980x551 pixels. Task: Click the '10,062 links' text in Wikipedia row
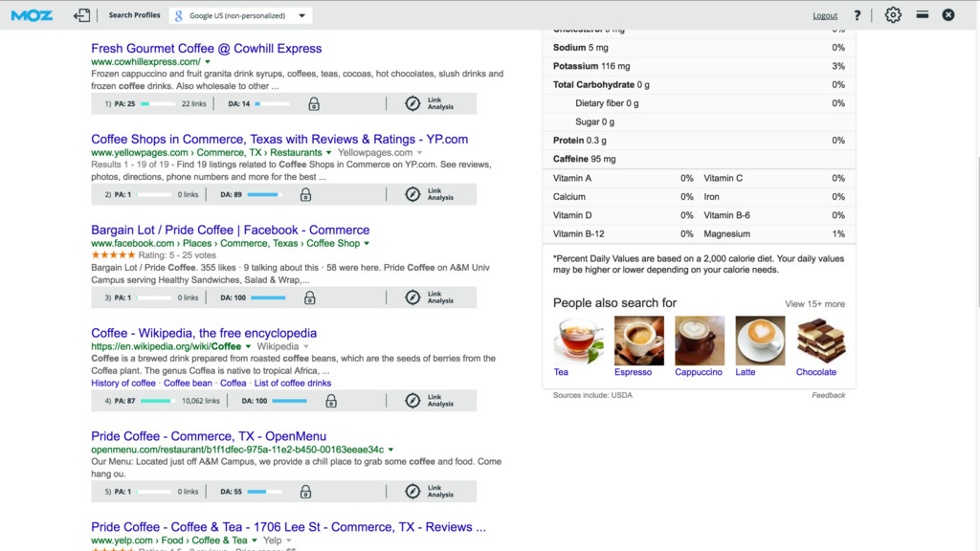click(201, 401)
